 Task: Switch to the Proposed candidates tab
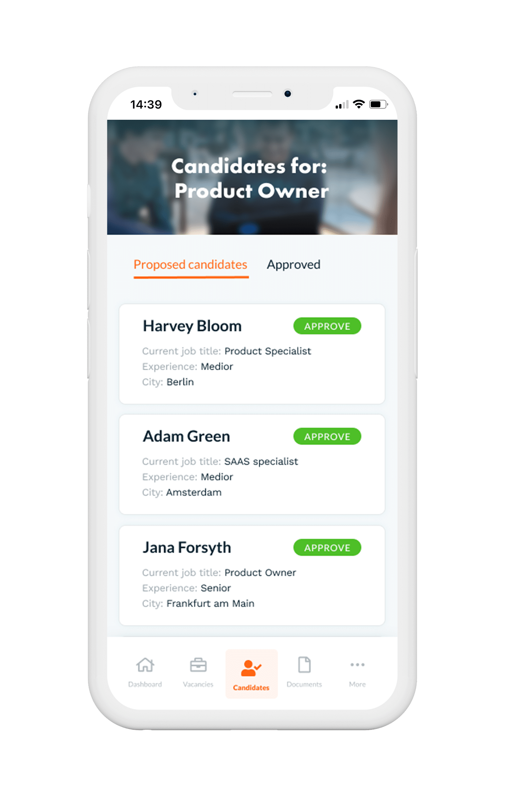point(190,265)
